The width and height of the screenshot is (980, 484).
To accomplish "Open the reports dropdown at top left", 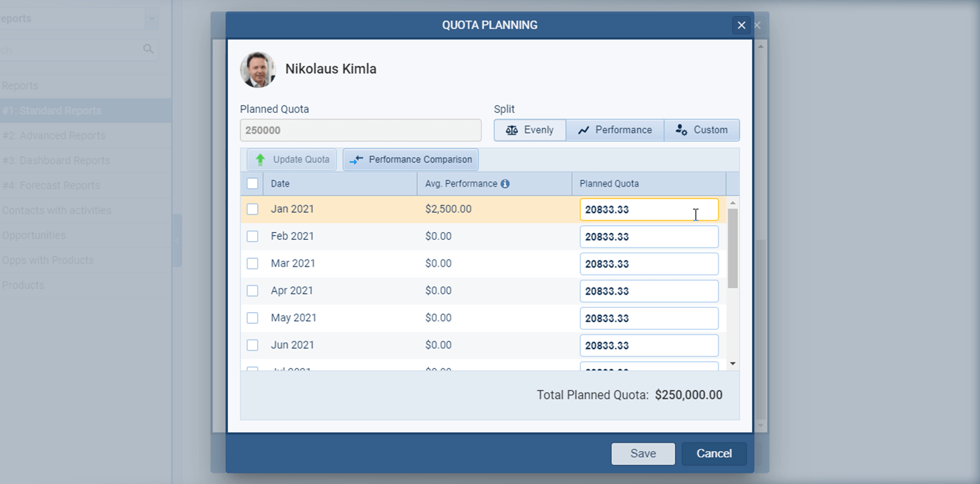I will point(151,18).
